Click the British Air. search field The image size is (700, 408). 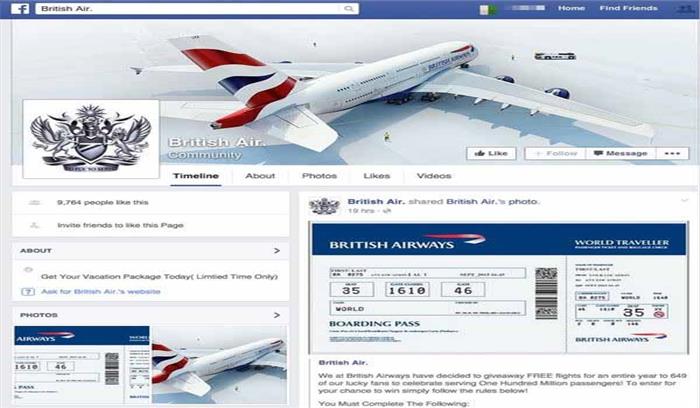(196, 8)
